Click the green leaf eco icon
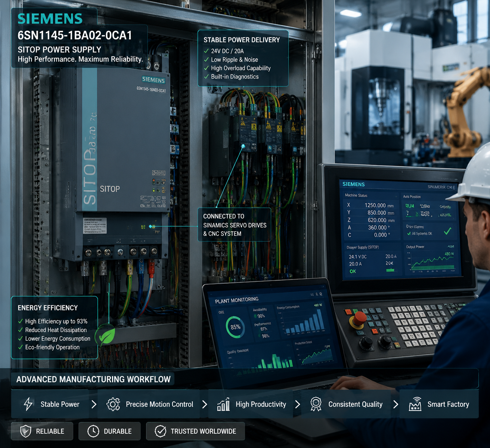Viewport: 490px width, 448px height. pyautogui.click(x=106, y=336)
